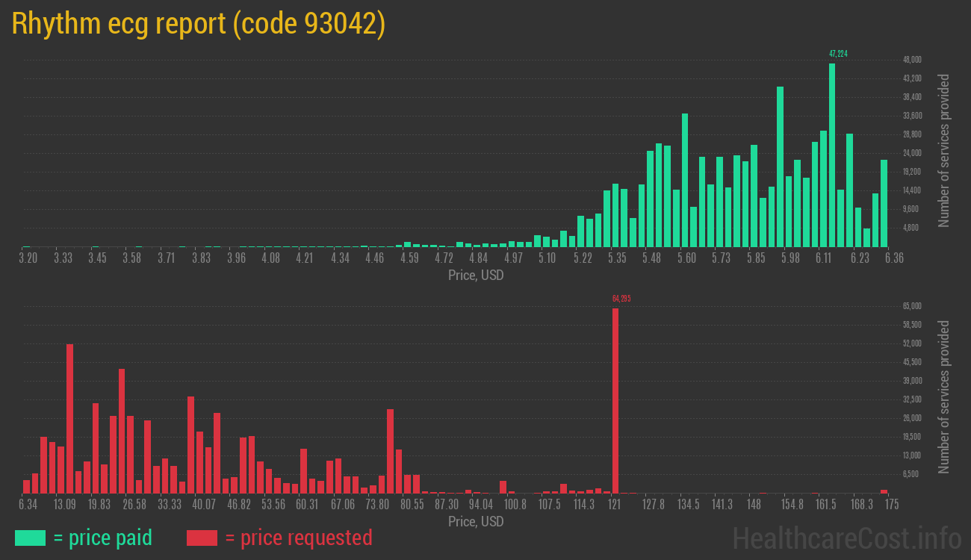The width and height of the screenshot is (971, 560).
Task: Click the 65,000 tick on the lower y-axis
Action: point(912,306)
